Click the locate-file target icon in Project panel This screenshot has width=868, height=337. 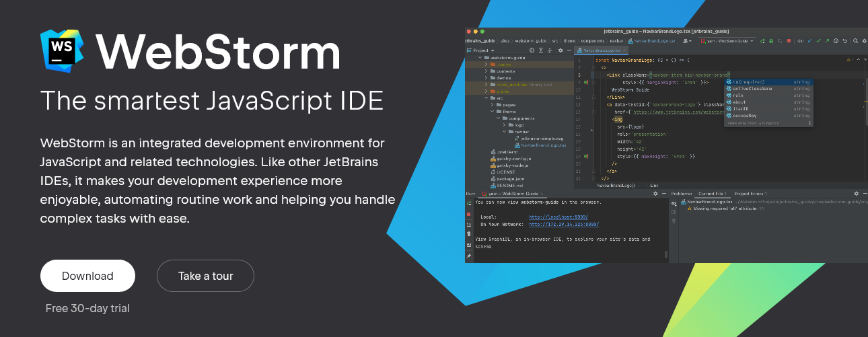[x=532, y=50]
